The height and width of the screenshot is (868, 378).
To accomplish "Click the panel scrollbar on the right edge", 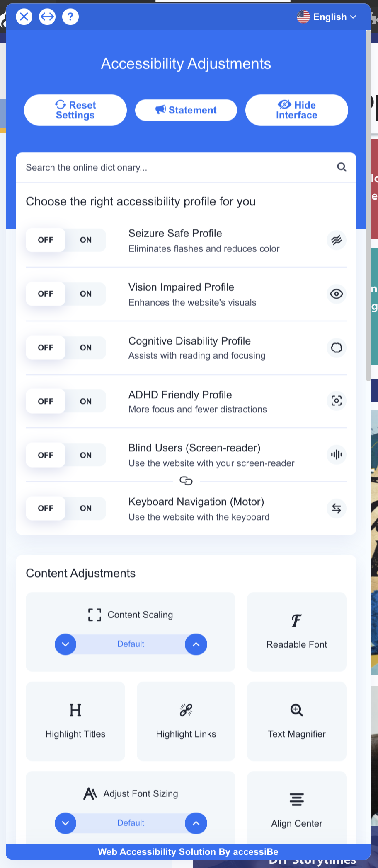I will pos(368,205).
